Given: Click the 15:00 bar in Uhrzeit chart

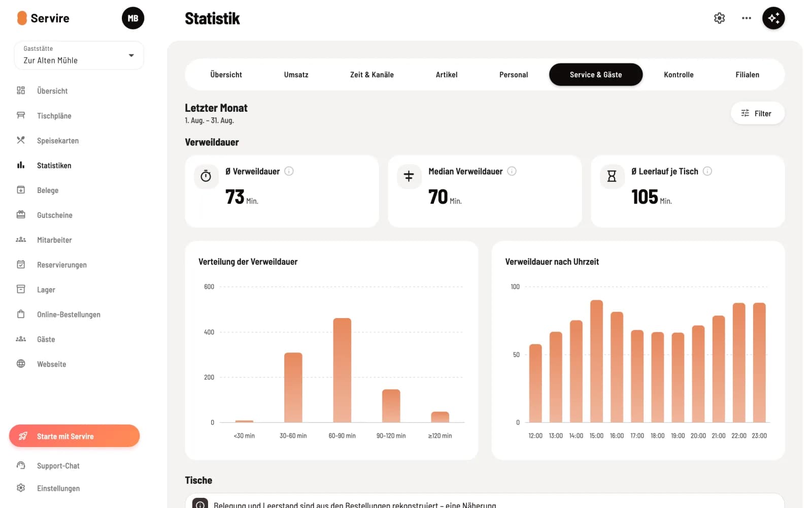Looking at the screenshot, I should point(596,361).
